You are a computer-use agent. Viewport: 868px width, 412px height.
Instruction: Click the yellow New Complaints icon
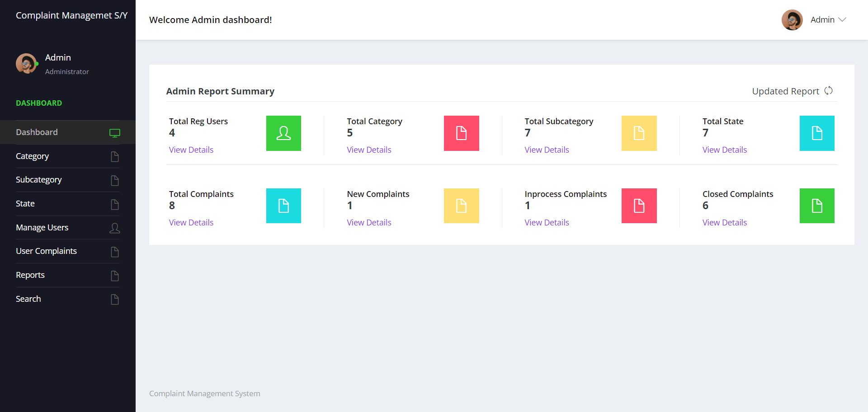point(461,206)
